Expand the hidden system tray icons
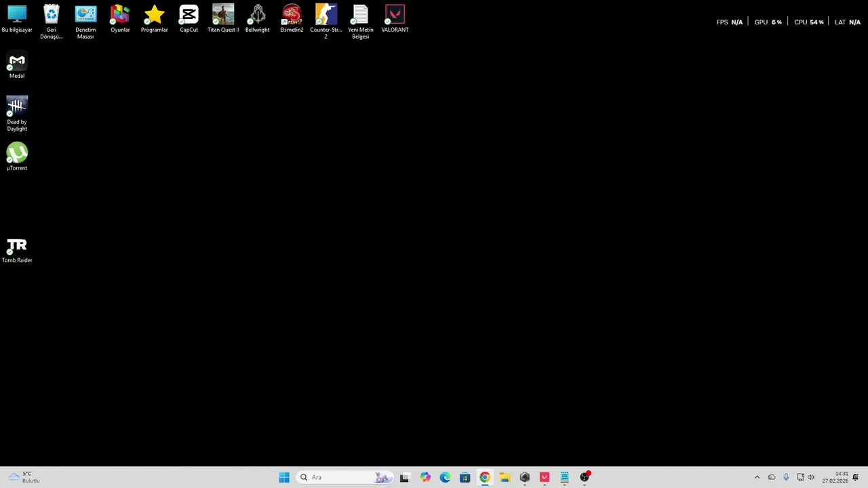The height and width of the screenshot is (488, 868). coord(757,477)
